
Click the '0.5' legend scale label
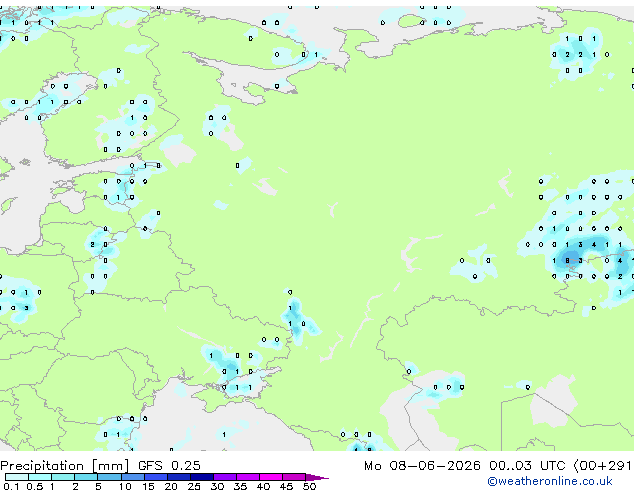click(35, 486)
